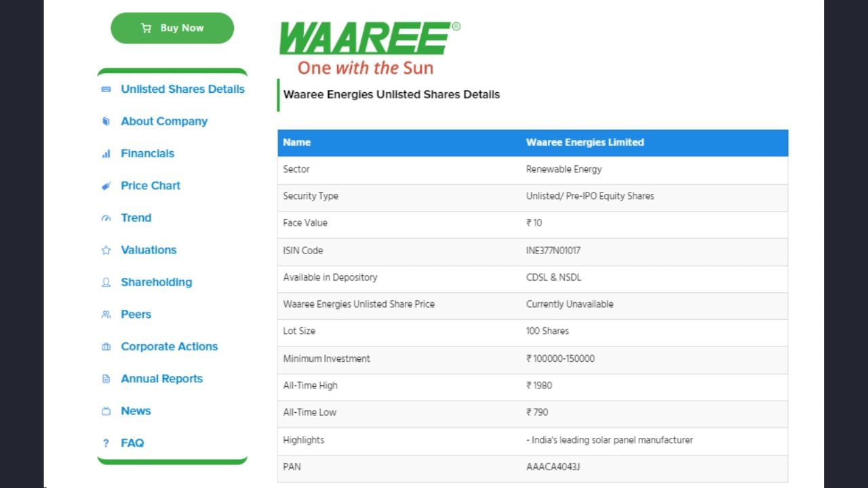Open the News section link
The width and height of the screenshot is (868, 488).
coord(136,411)
